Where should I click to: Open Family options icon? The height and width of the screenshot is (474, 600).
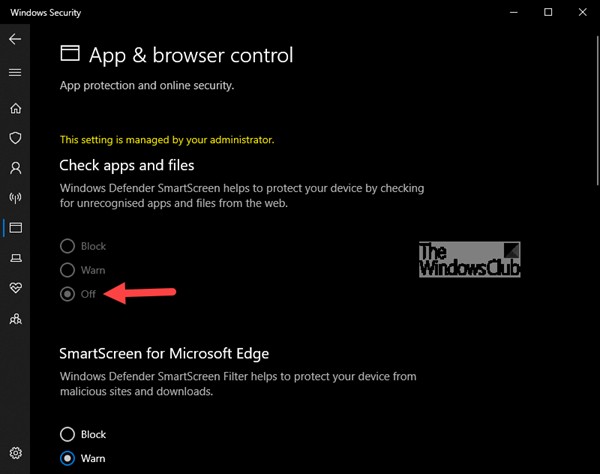(15, 319)
